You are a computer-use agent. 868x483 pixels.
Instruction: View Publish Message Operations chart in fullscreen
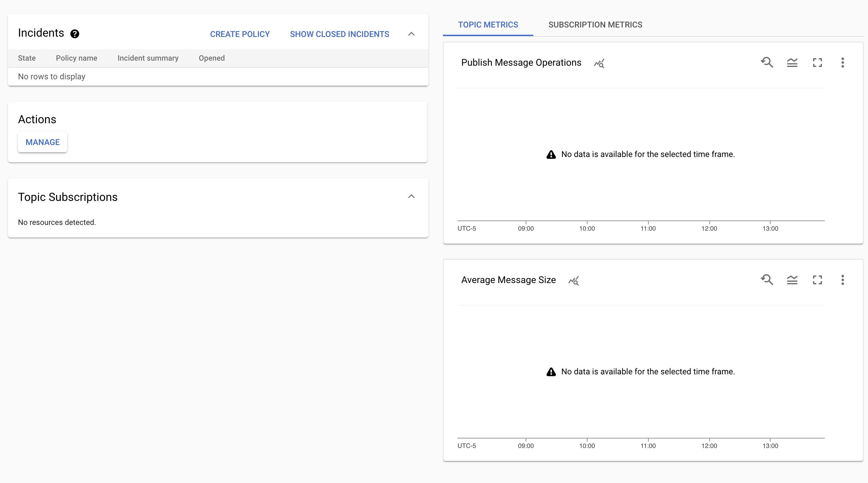pyautogui.click(x=817, y=63)
